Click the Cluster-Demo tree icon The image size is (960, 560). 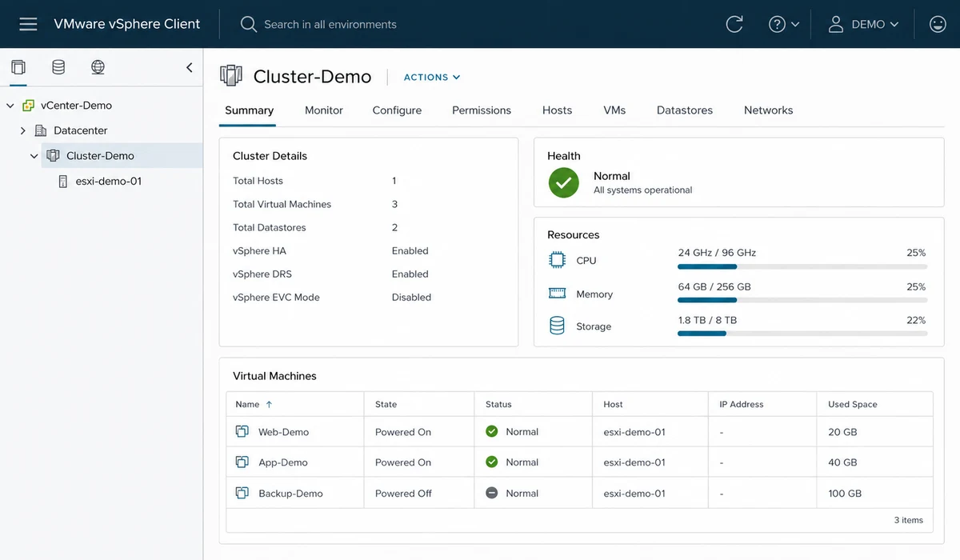click(53, 156)
